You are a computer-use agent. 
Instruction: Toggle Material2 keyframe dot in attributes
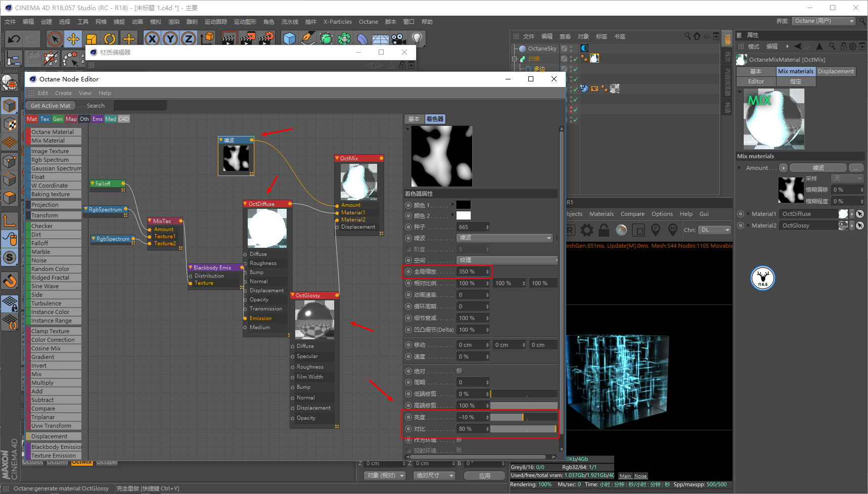tap(741, 226)
